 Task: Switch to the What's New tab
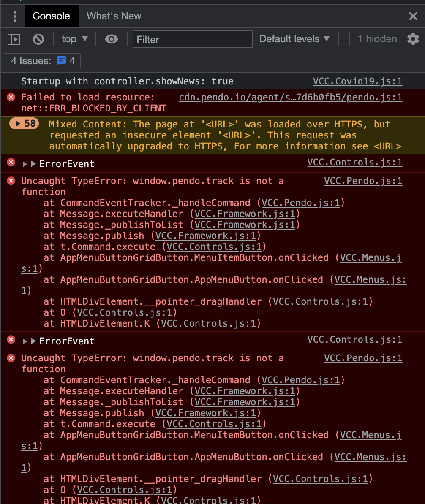[x=114, y=16]
